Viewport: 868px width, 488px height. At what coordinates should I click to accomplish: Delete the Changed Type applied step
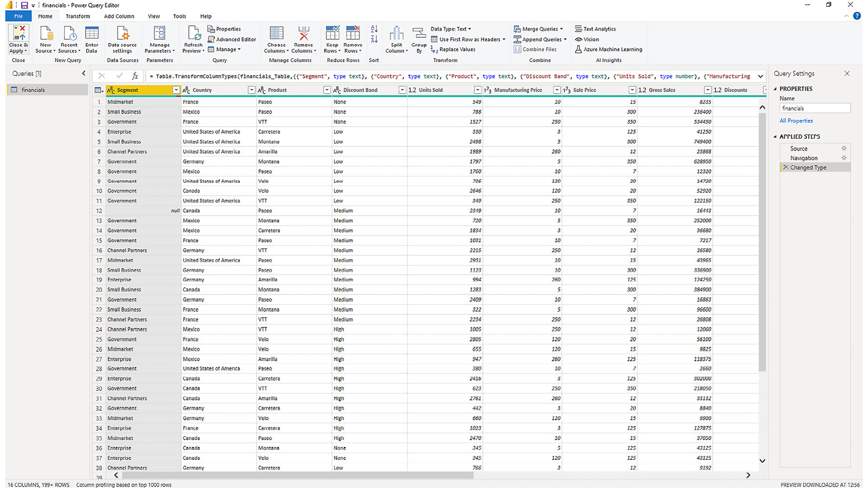(785, 168)
